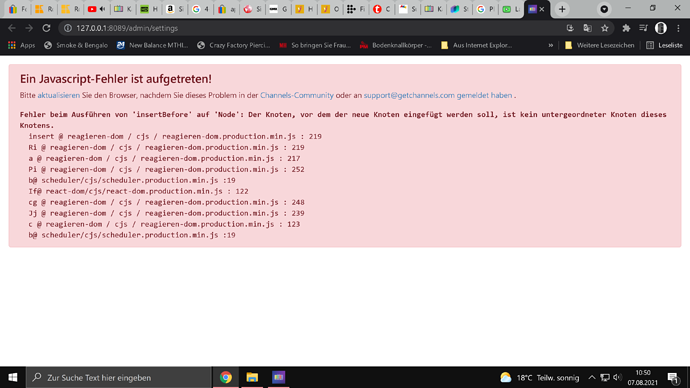Open the Weitere Lesezeichen folder

click(x=599, y=45)
